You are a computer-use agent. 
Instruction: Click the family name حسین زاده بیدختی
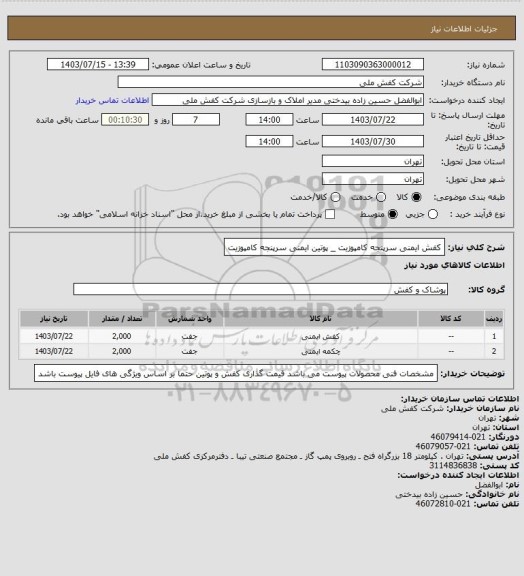tap(430, 494)
